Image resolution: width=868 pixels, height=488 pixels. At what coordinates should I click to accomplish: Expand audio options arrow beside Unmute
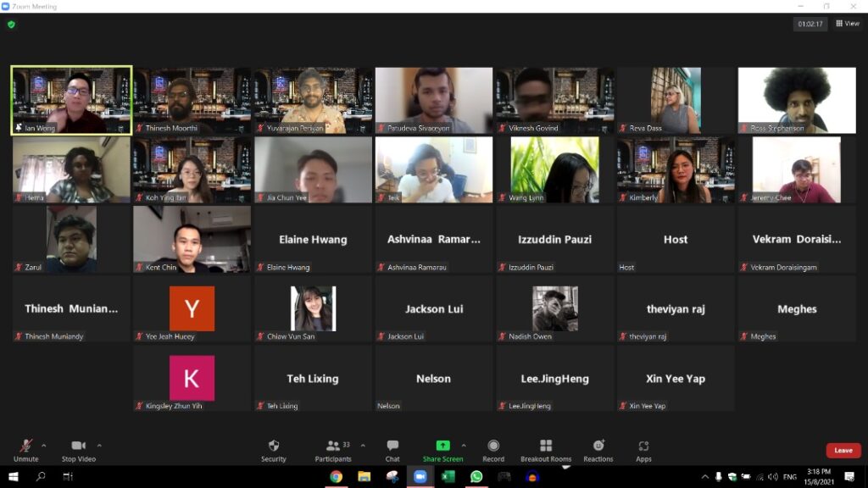44,445
